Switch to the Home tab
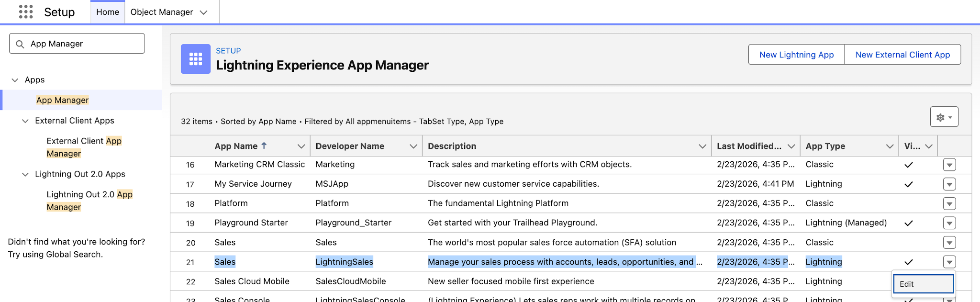 click(108, 12)
